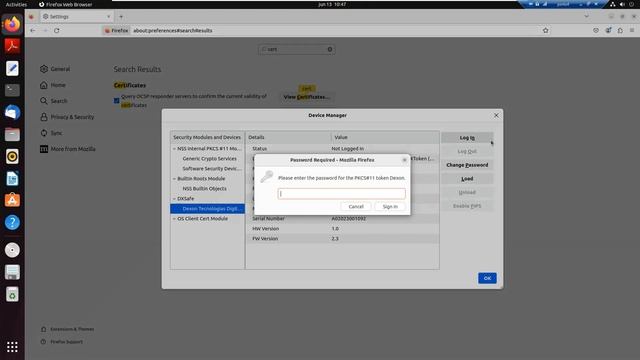Focus the PKCS#11 token password field
640x360 pixels.
342,193
